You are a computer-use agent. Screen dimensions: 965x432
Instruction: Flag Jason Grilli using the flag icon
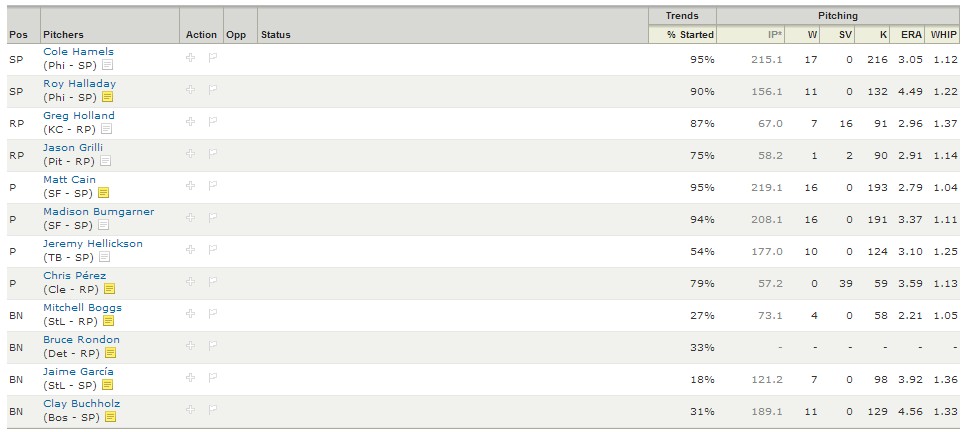(x=213, y=153)
